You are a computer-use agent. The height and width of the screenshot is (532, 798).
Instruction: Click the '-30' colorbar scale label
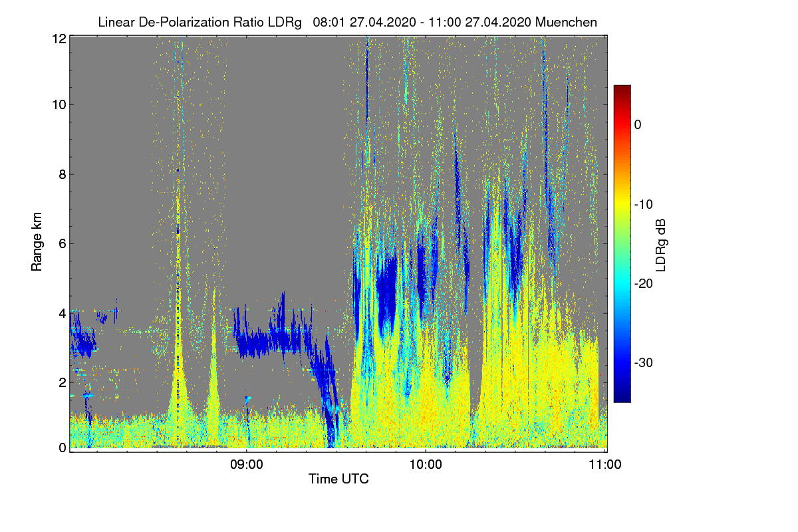pos(643,363)
